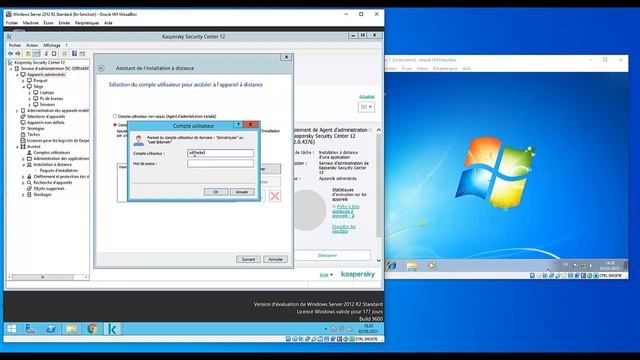The image size is (640, 360).
Task: Open the Affichage menu
Action: [x=52, y=45]
